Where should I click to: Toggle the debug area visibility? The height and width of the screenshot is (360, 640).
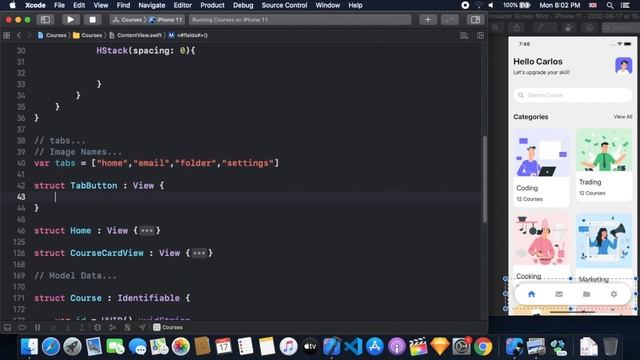click(x=7, y=327)
